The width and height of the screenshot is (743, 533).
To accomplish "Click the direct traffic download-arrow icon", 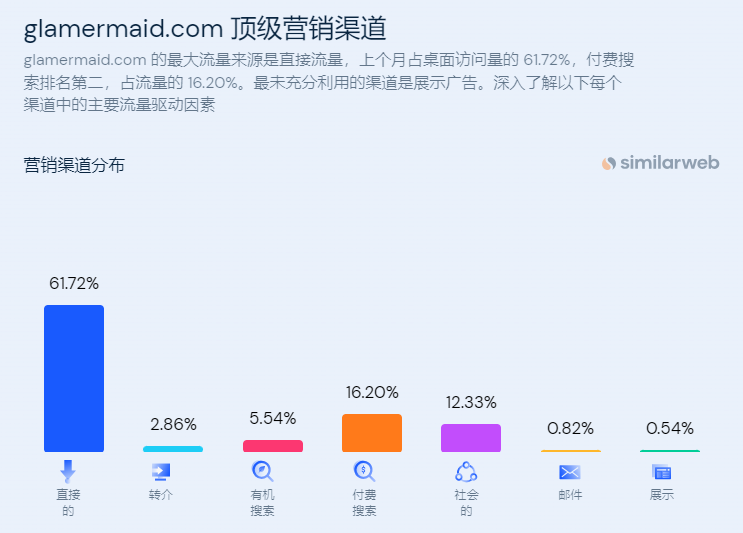I will coord(68,471).
